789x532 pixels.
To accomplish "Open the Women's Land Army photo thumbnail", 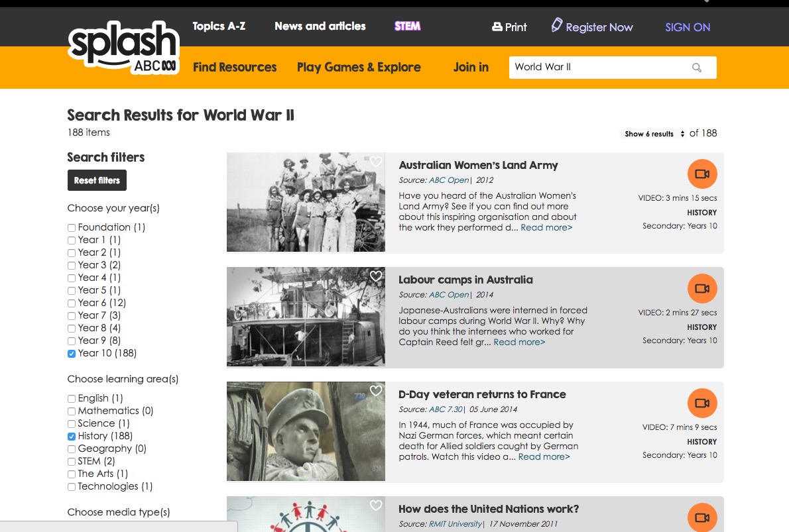I will [x=306, y=202].
